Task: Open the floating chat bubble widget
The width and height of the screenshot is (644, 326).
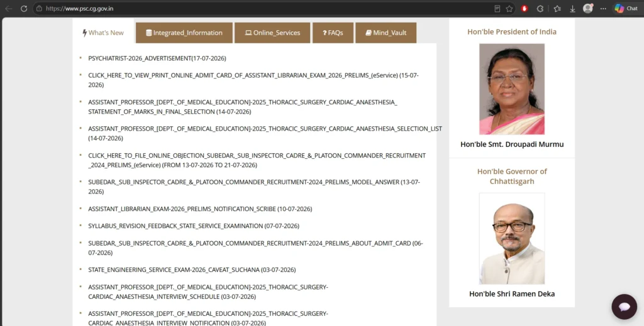Action: coord(625,307)
